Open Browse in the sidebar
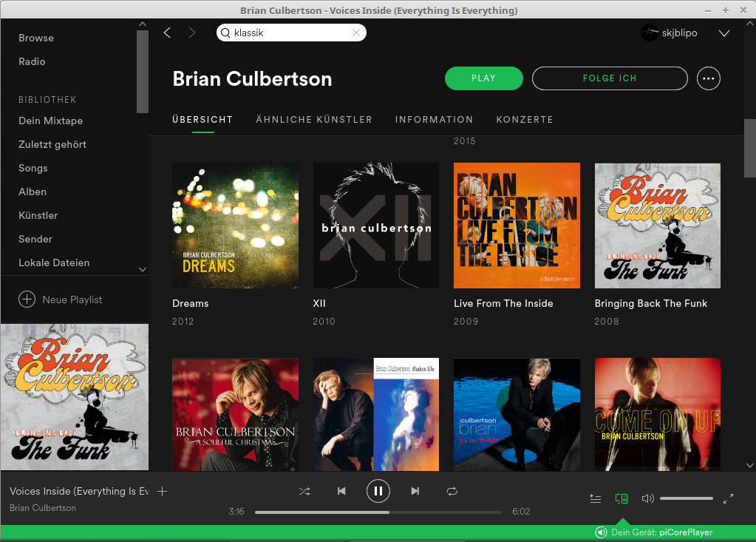 (x=36, y=38)
